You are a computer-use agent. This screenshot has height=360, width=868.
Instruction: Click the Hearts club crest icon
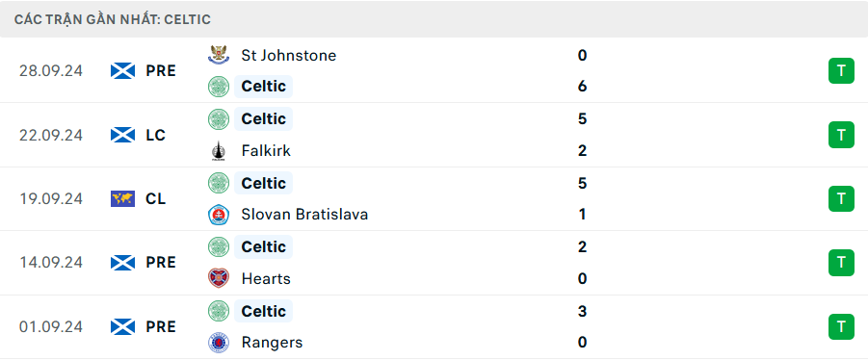pyautogui.click(x=219, y=278)
